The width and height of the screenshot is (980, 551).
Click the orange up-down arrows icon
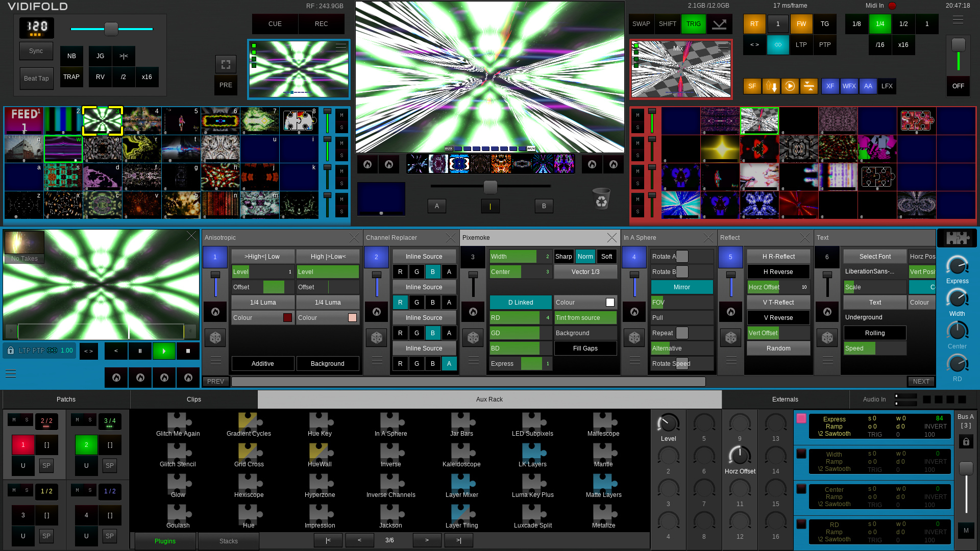pos(771,86)
